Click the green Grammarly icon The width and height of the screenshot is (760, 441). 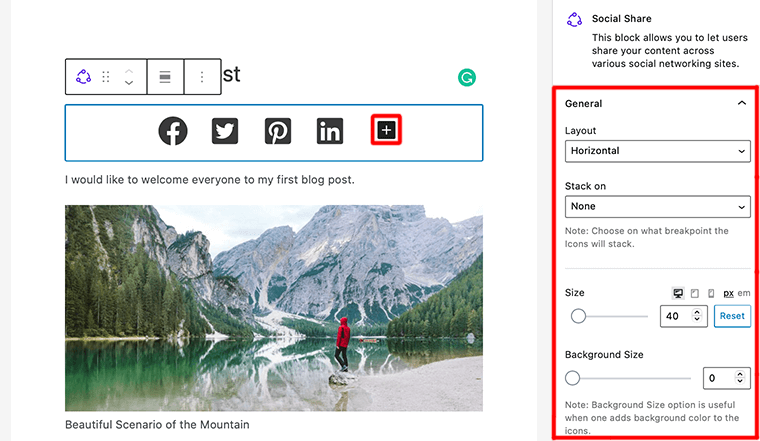pyautogui.click(x=466, y=77)
